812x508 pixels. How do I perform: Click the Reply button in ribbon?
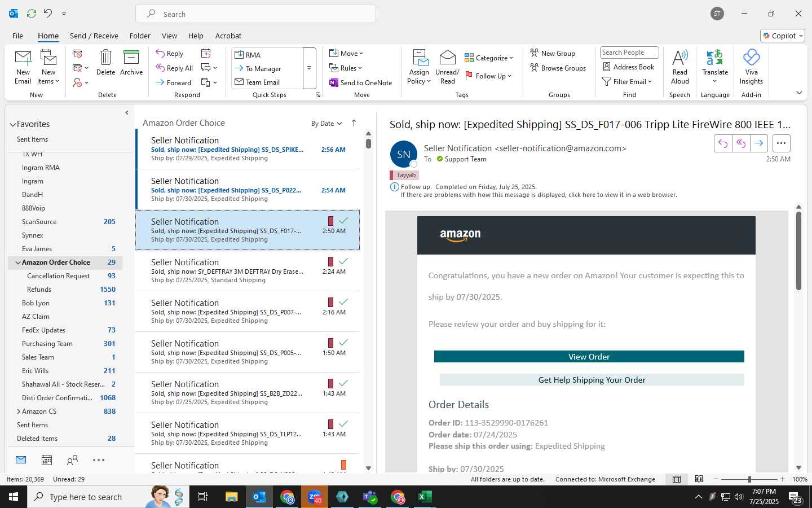tap(170, 54)
